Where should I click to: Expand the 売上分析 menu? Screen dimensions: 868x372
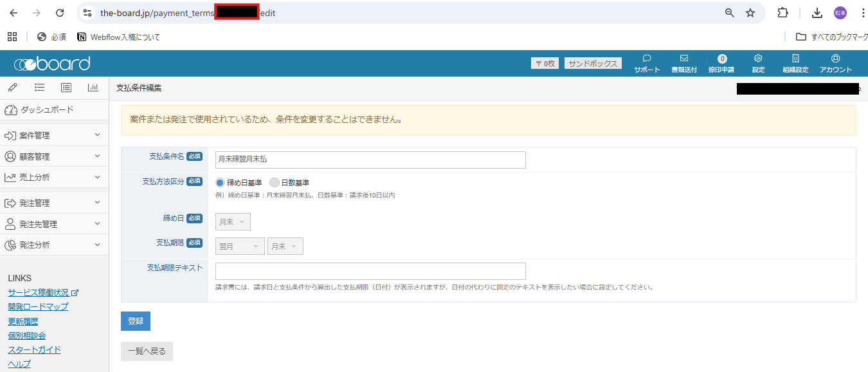click(x=54, y=177)
